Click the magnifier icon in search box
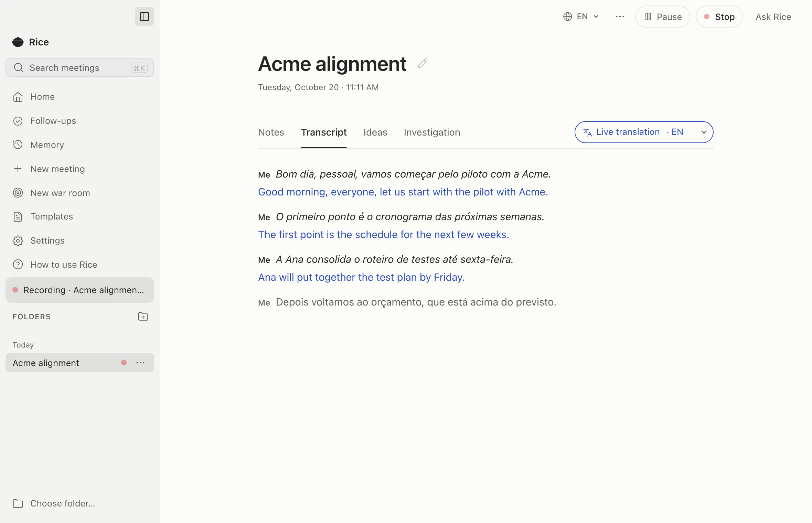 tap(19, 67)
